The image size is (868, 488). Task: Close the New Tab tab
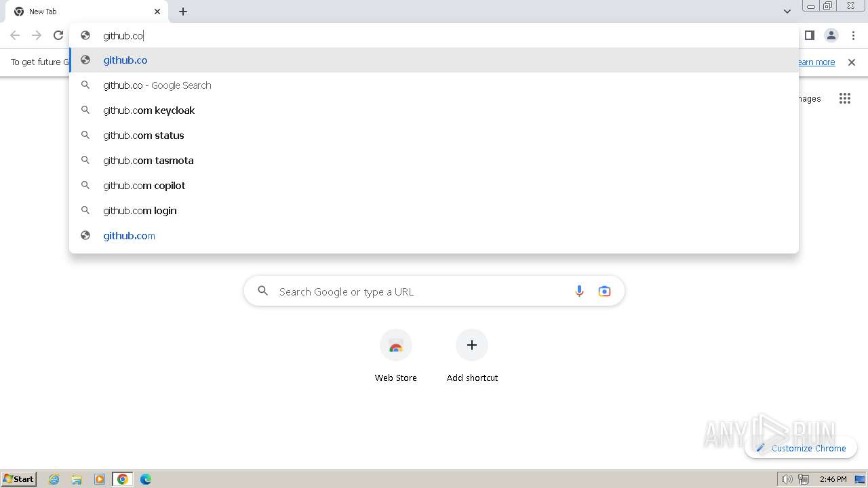[157, 12]
